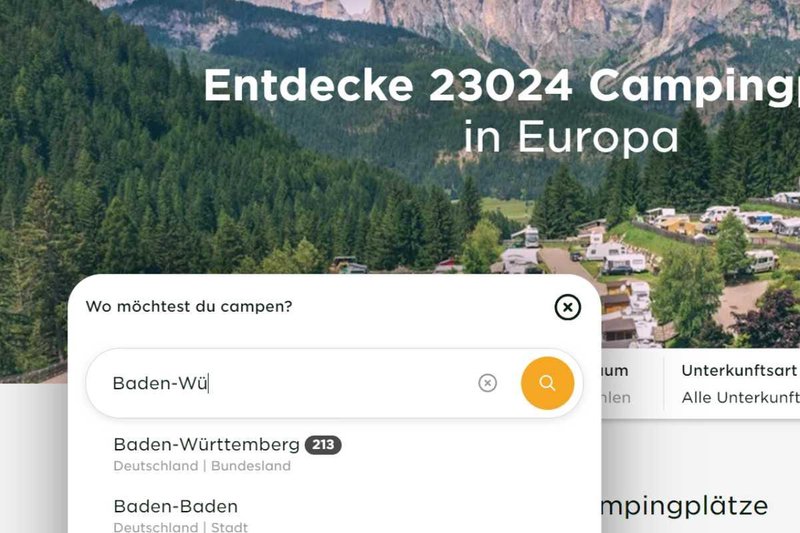The width and height of the screenshot is (800, 533).
Task: Click the 'Deutschland | Bundesland' subtitle
Action: [202, 466]
